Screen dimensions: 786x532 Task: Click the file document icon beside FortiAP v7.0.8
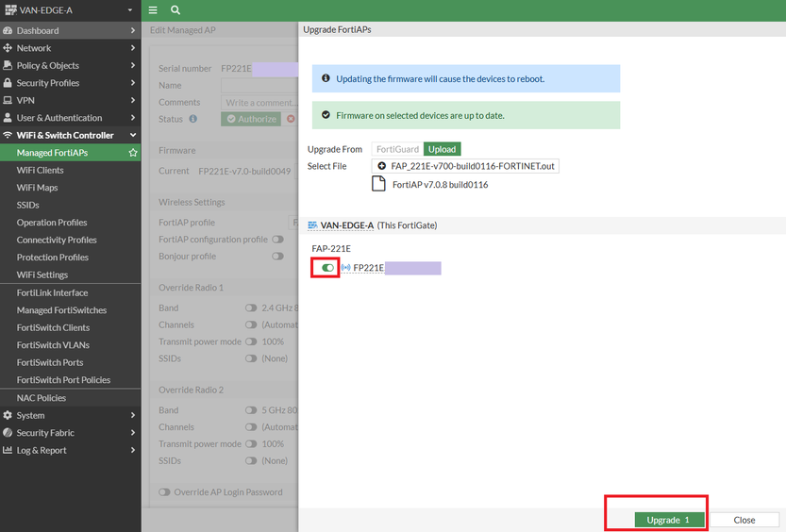(378, 184)
